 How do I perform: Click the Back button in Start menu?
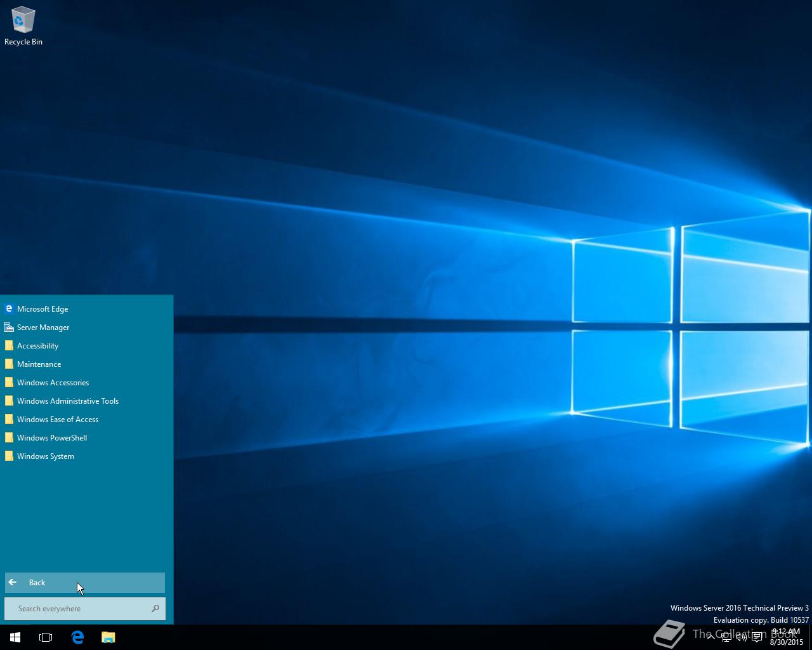[x=85, y=583]
